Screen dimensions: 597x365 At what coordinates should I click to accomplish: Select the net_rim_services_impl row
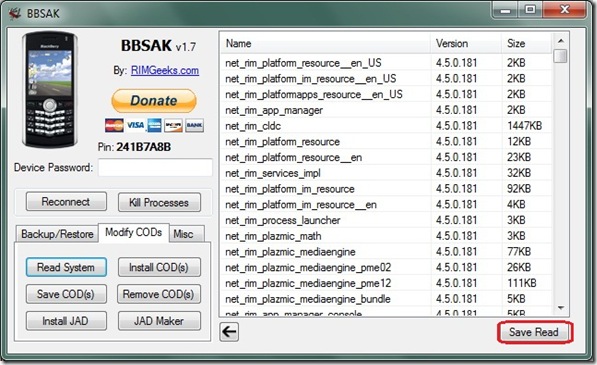pyautogui.click(x=386, y=173)
